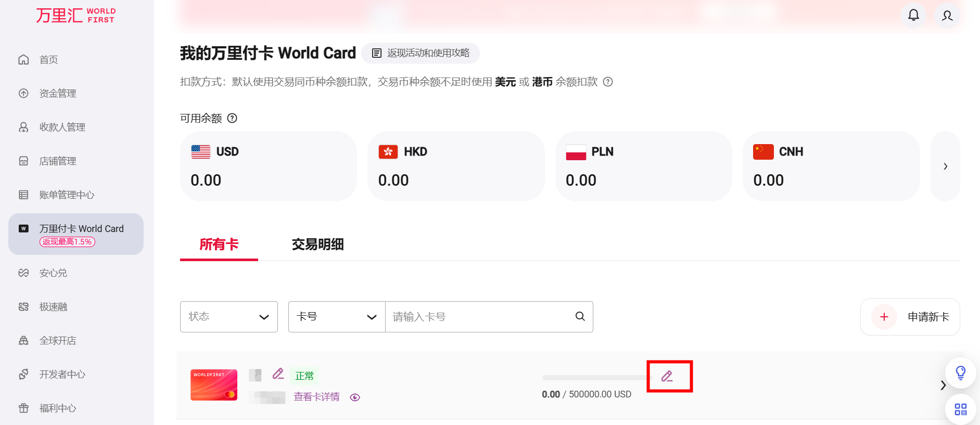Open the QR code floating button
This screenshot has width=980, height=425.
click(x=961, y=409)
